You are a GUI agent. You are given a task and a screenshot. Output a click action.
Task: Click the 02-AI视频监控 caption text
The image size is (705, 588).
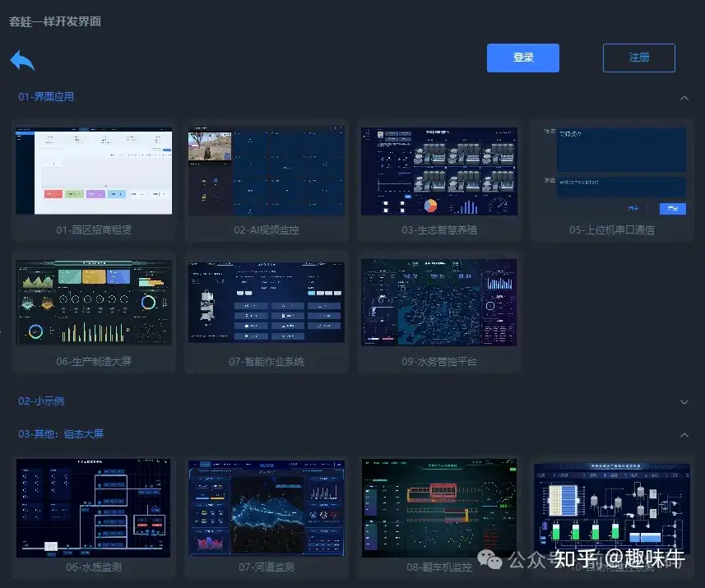(x=267, y=229)
